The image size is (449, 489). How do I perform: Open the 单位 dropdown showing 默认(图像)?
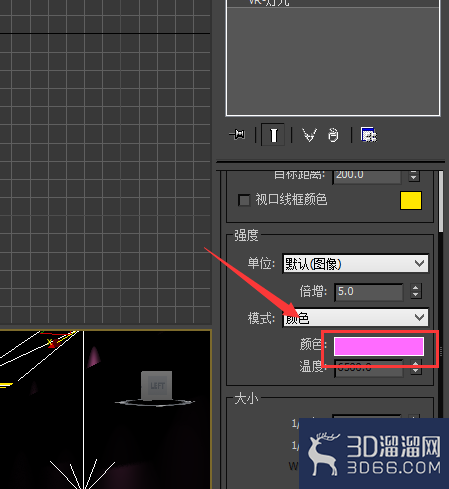(355, 264)
